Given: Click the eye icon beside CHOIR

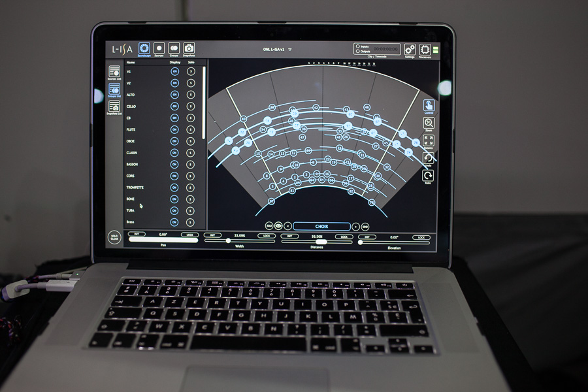Looking at the screenshot, I should click(278, 226).
